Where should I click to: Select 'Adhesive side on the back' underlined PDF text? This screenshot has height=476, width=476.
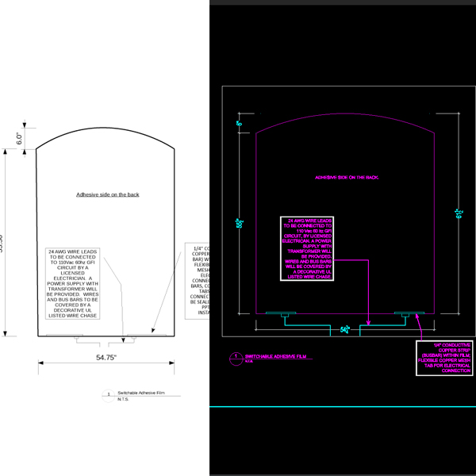[x=107, y=194]
